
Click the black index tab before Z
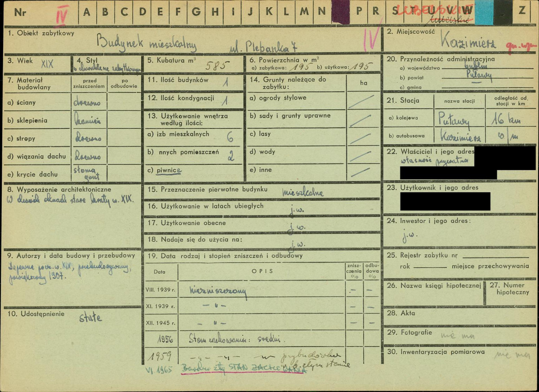(x=503, y=12)
